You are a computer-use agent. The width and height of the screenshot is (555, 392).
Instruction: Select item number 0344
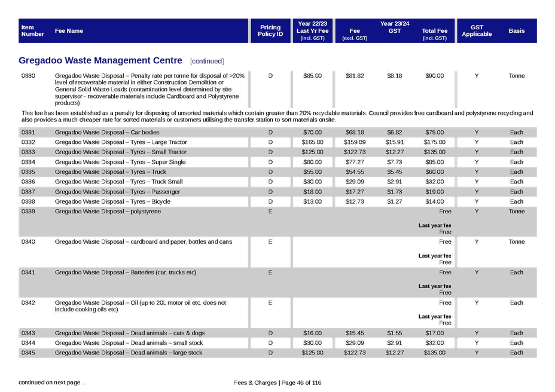[x=28, y=343]
